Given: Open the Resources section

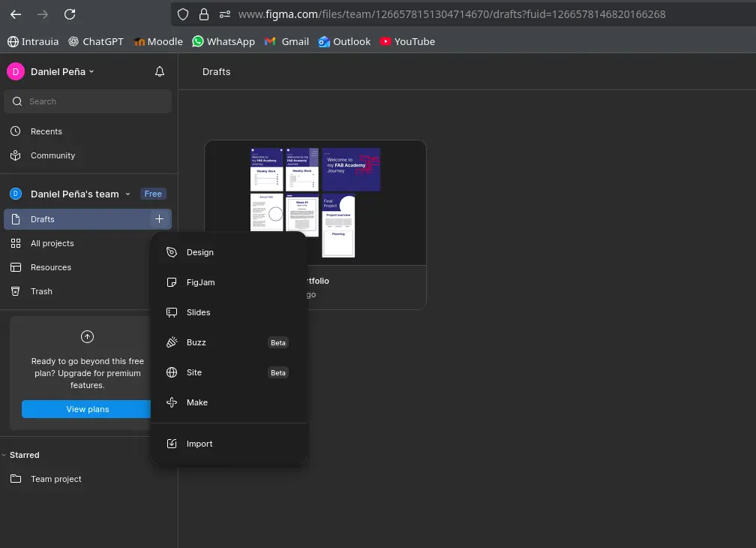Looking at the screenshot, I should (x=50, y=267).
